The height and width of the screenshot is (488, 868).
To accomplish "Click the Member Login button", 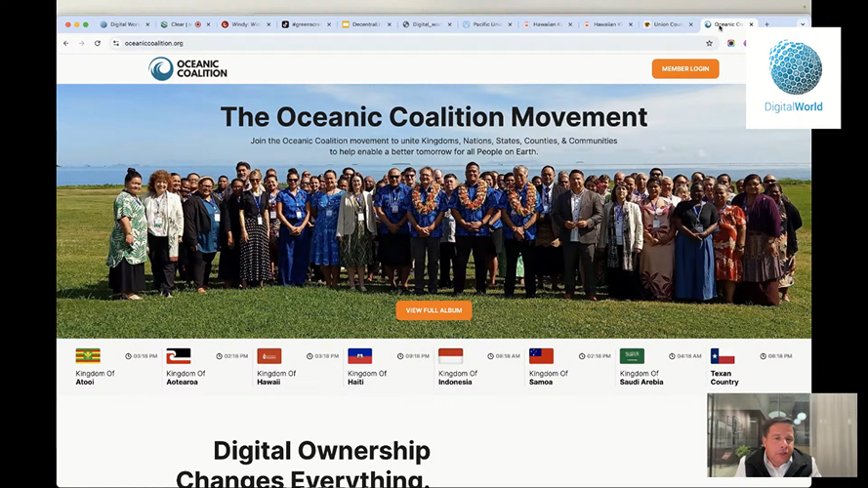I will tap(685, 68).
